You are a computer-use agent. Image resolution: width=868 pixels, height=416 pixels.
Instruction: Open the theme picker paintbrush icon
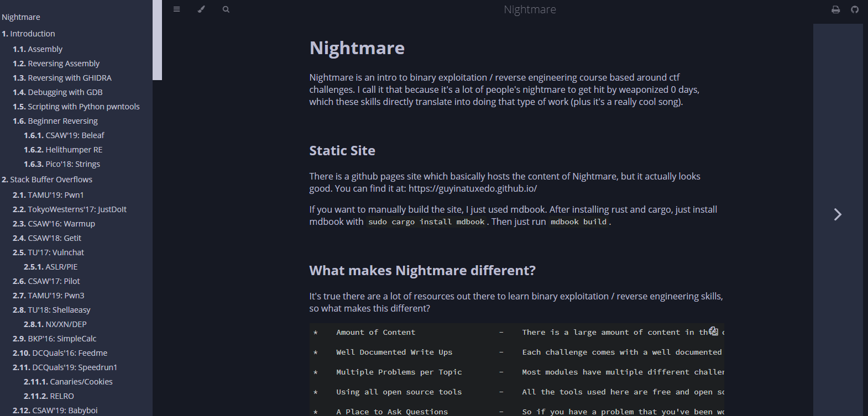(201, 9)
